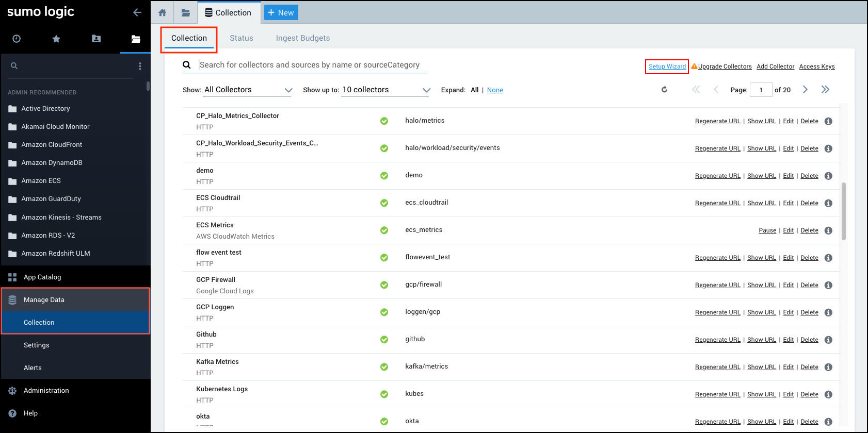Open the folder icon tab next to Home
Screen dimensions: 868x433
(x=186, y=12)
